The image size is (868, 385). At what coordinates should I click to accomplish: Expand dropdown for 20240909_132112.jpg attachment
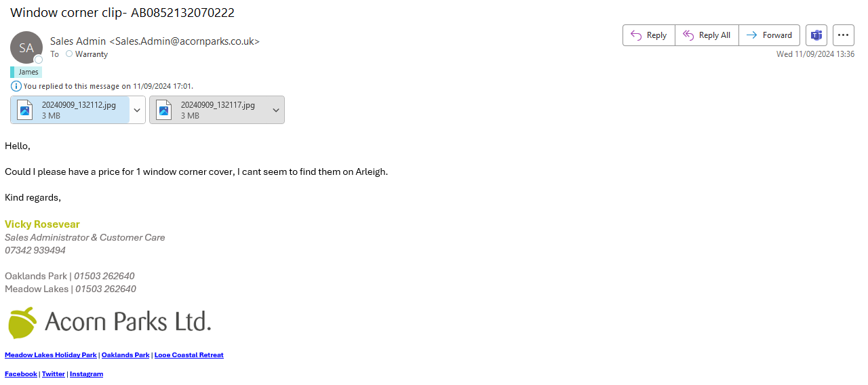coord(137,110)
